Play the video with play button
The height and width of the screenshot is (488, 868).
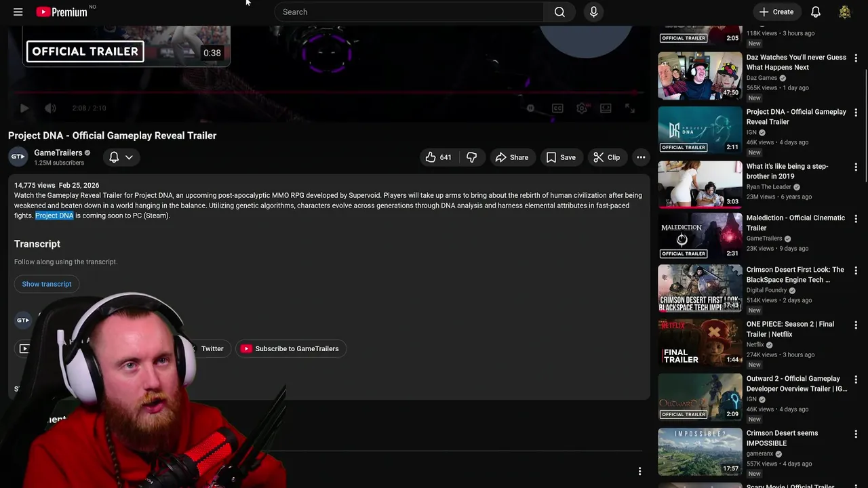click(24, 108)
